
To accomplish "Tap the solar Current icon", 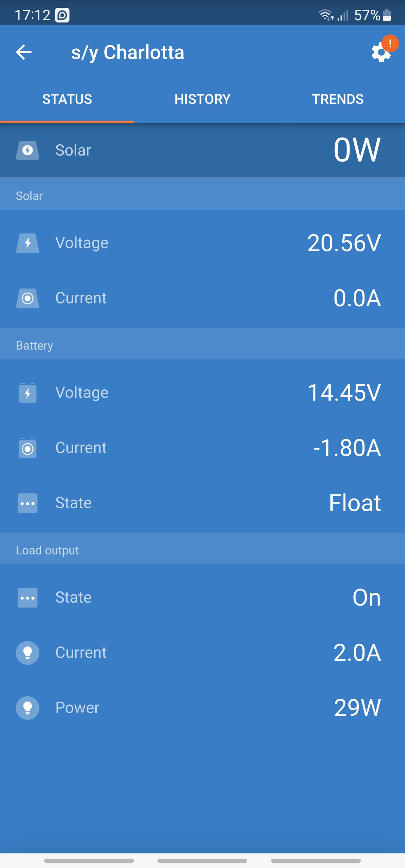I will coord(27,298).
